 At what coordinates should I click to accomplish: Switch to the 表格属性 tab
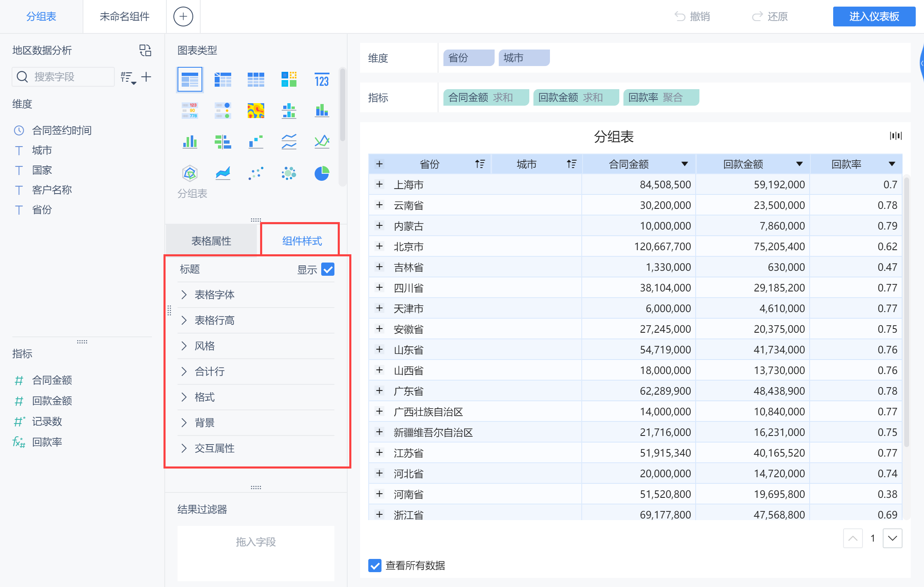coord(211,241)
